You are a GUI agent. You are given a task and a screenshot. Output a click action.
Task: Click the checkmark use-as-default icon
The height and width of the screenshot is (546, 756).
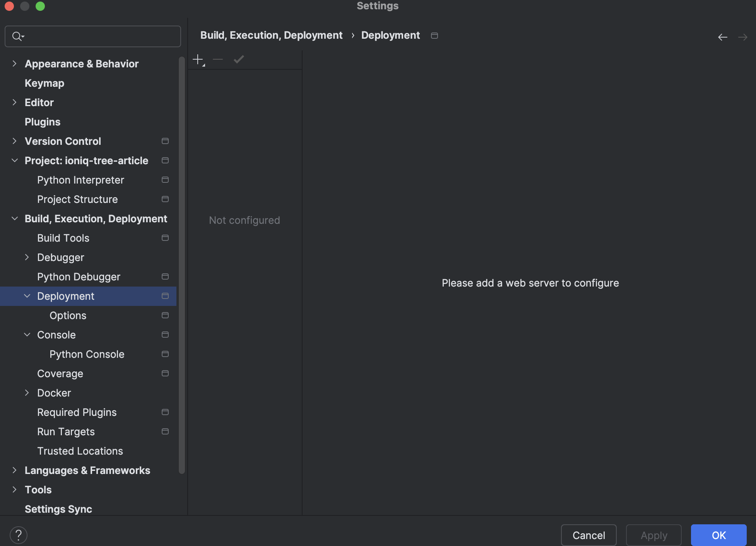tap(239, 59)
